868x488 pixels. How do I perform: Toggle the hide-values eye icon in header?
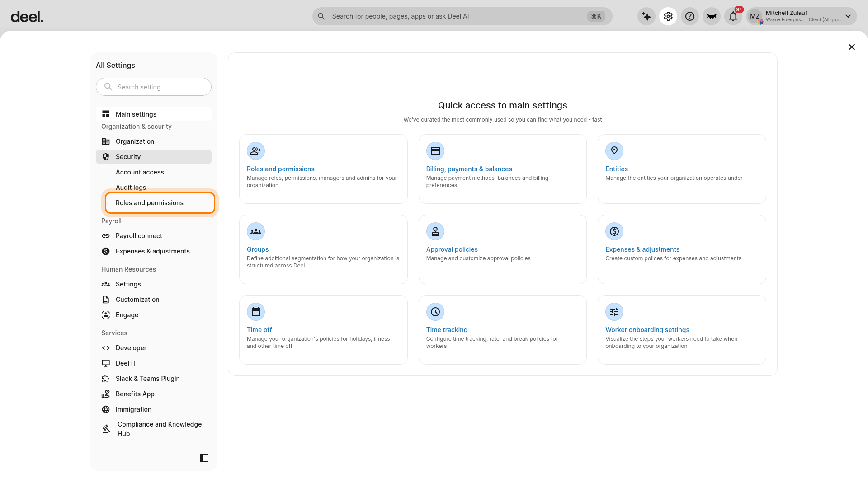712,17
